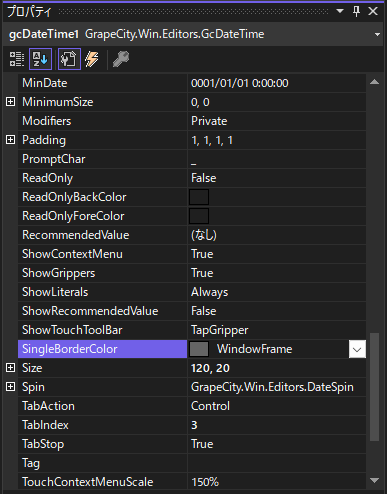
Task: Select the ShowLiterals property name
Action: 55,292
